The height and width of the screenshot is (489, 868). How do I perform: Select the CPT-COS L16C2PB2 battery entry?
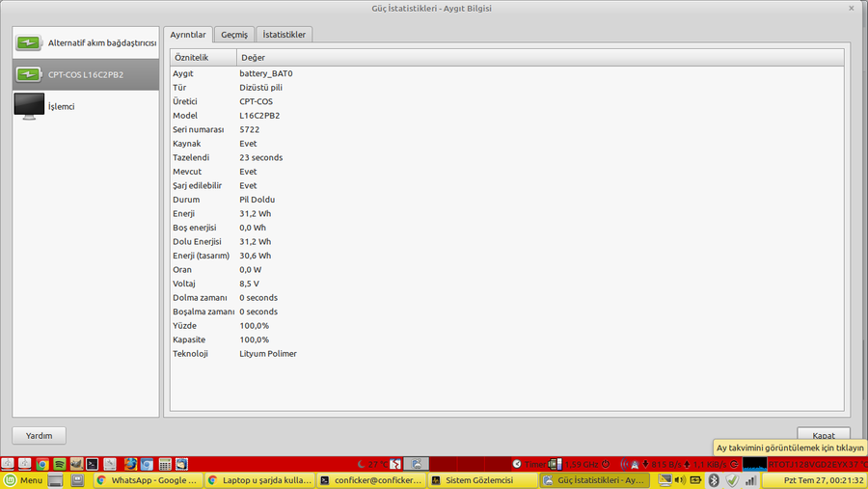click(86, 74)
